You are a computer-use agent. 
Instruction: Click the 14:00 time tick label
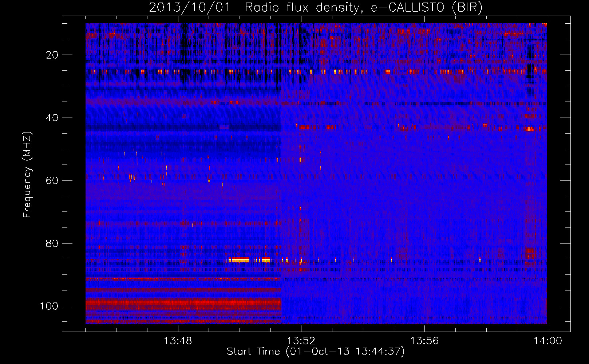click(x=548, y=341)
